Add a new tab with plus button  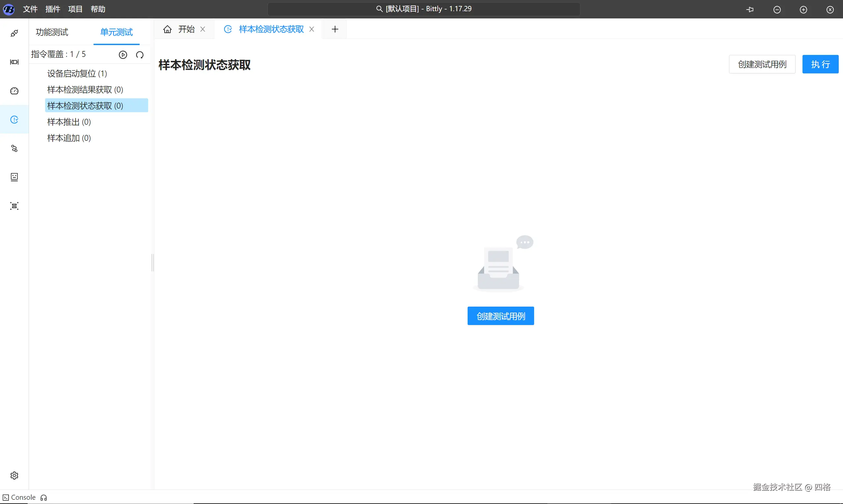(x=335, y=29)
